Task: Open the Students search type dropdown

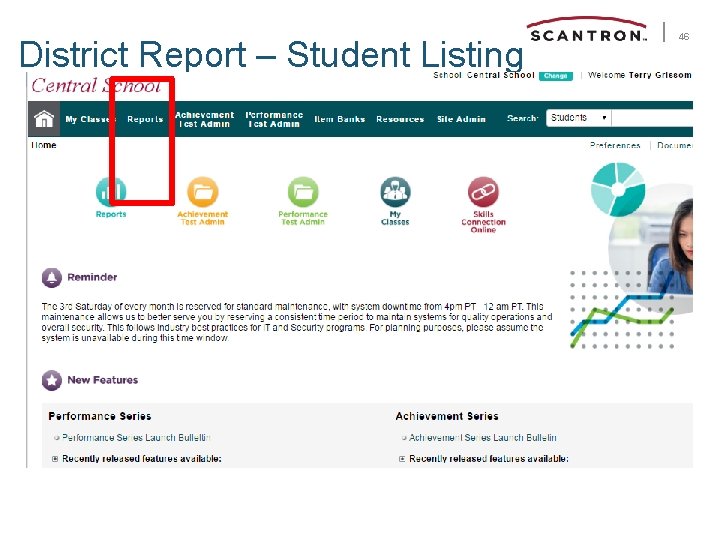Action: coord(579,118)
